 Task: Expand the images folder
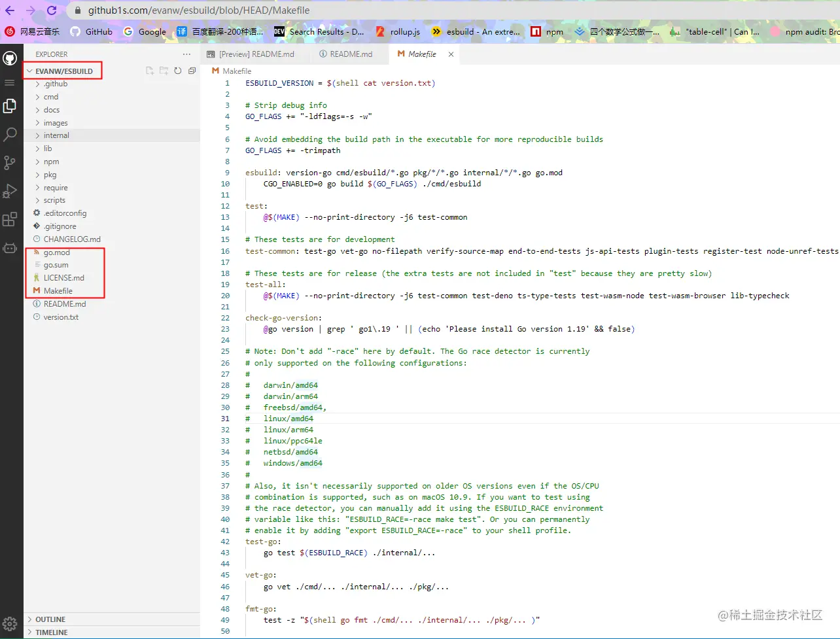tap(56, 123)
